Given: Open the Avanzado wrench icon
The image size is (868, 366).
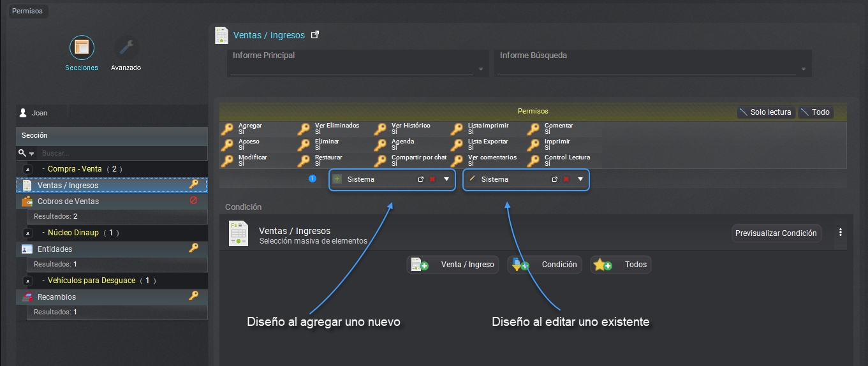Looking at the screenshot, I should (x=126, y=48).
